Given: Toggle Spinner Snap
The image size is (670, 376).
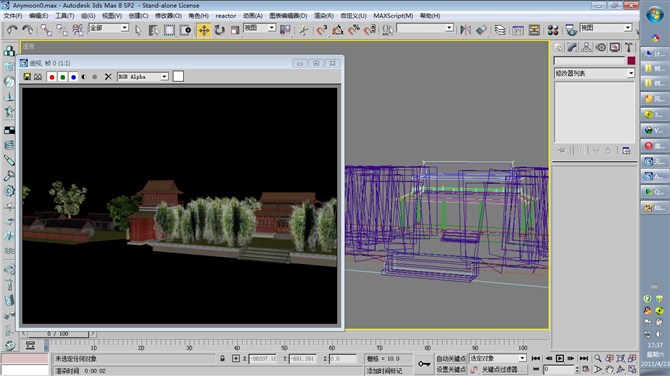Looking at the screenshot, I should point(370,30).
